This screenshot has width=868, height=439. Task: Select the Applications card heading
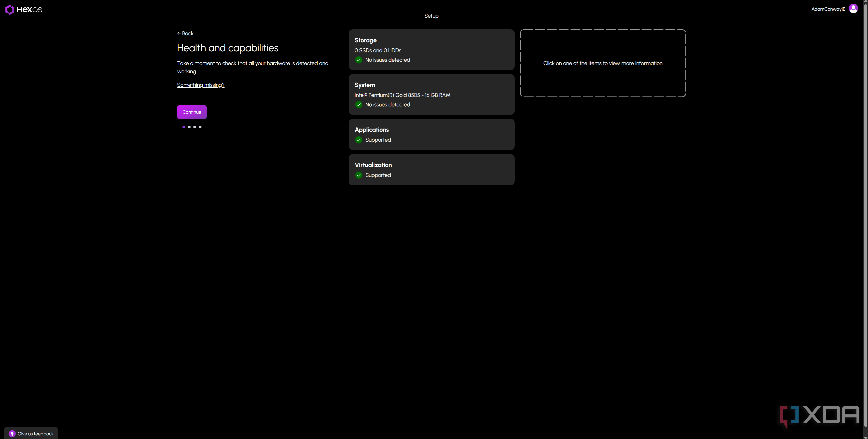(x=372, y=130)
